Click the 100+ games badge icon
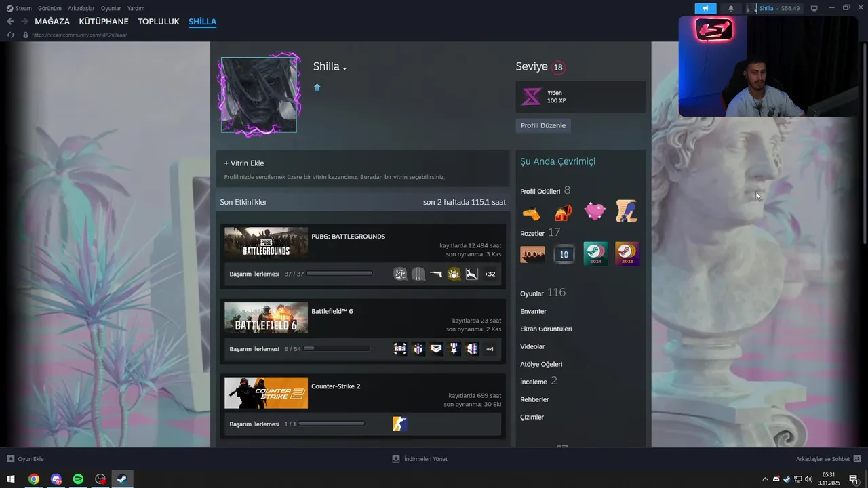 532,254
